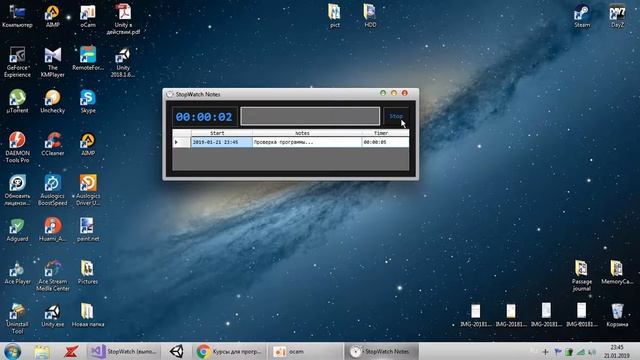640x360 pixels.
Task: Open the Pictures folder on desktop
Action: coord(88,273)
